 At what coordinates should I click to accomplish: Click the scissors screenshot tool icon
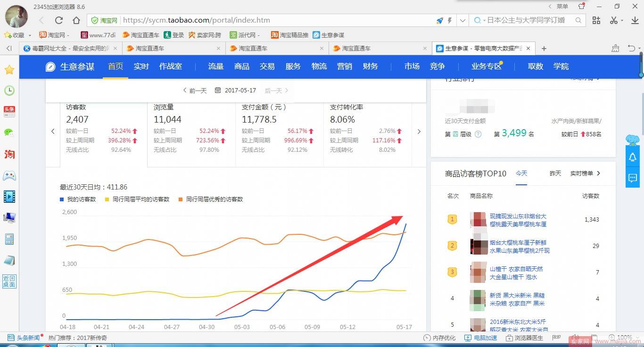click(x=613, y=20)
